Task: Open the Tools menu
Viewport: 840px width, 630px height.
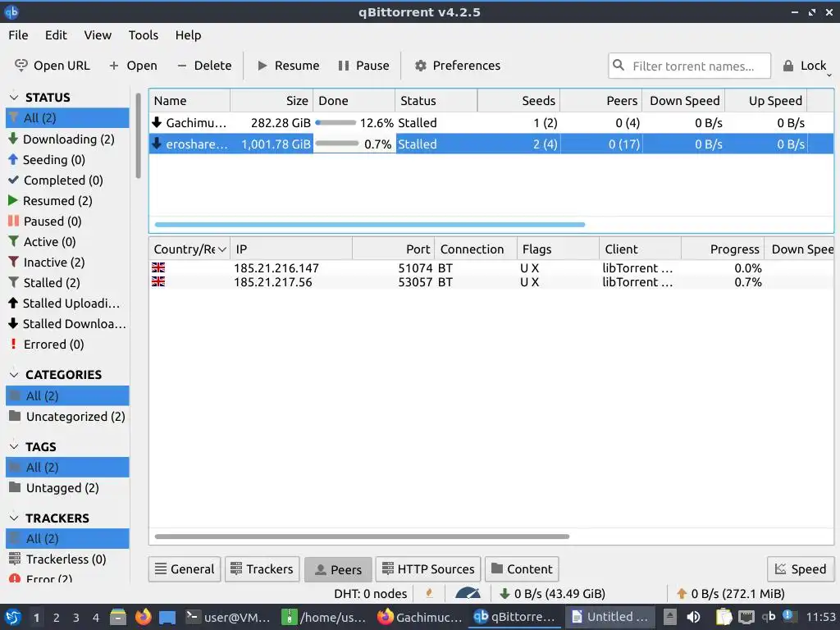Action: pyautogui.click(x=143, y=35)
